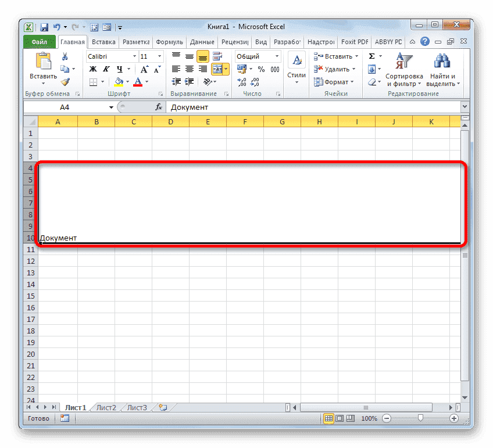Apply bold formatting with the Ж icon
Viewport: 493px width, 448px height.
[93, 69]
